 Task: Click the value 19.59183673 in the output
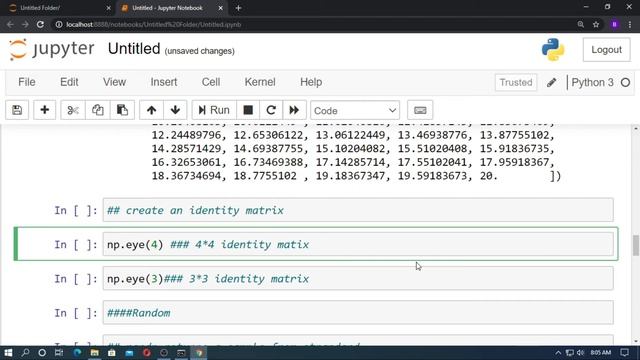click(432, 176)
